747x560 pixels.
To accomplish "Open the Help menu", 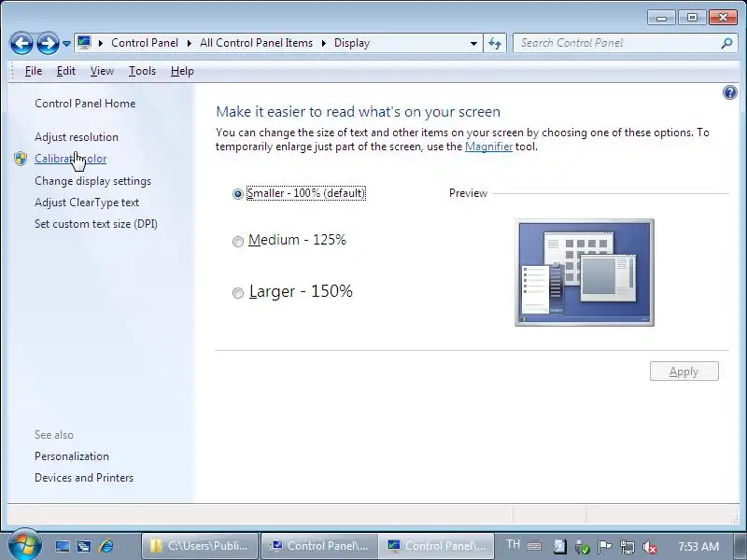I will coord(182,71).
